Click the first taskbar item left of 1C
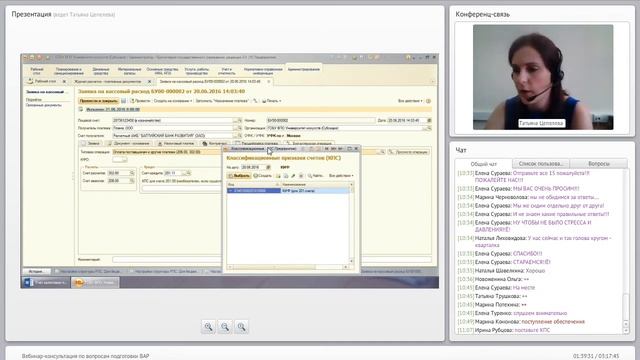The width and height of the screenshot is (640, 360). tap(46, 282)
